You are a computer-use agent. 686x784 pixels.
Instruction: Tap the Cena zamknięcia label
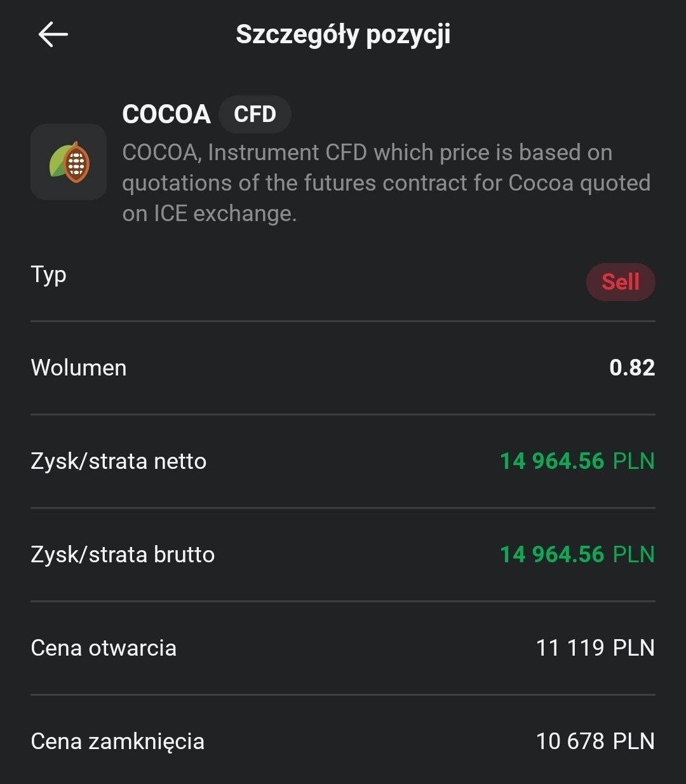(x=118, y=741)
